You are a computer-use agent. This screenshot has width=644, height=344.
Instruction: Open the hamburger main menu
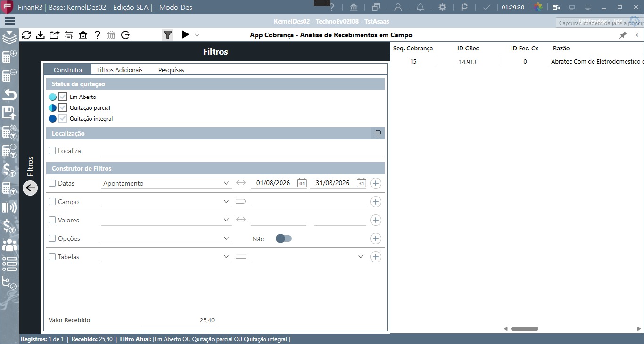click(x=9, y=21)
